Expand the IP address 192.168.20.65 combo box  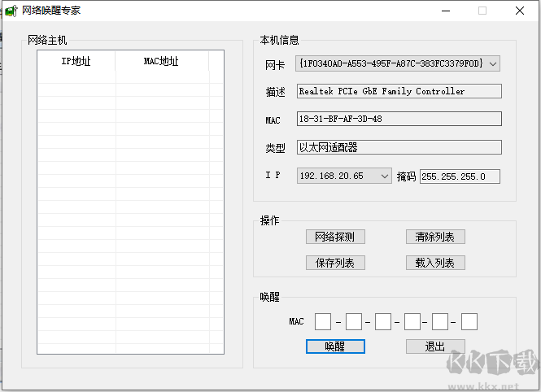(x=344, y=176)
